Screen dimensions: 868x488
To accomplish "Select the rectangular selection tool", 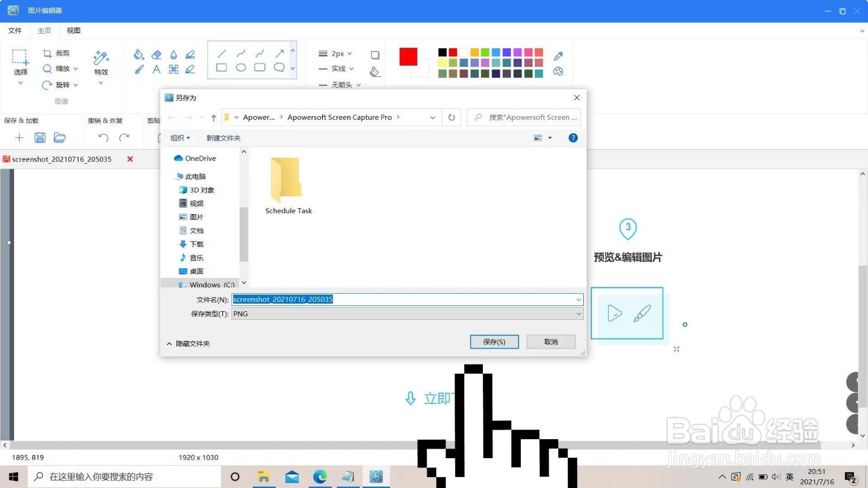I will 20,57.
